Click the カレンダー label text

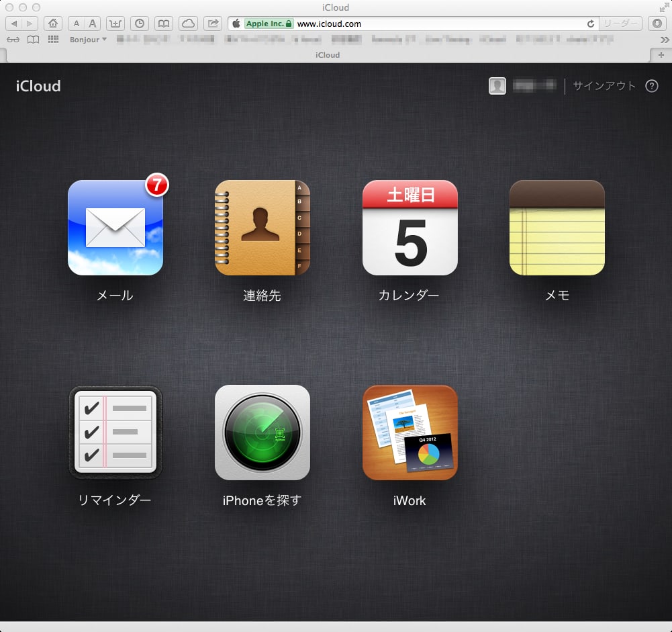[409, 296]
